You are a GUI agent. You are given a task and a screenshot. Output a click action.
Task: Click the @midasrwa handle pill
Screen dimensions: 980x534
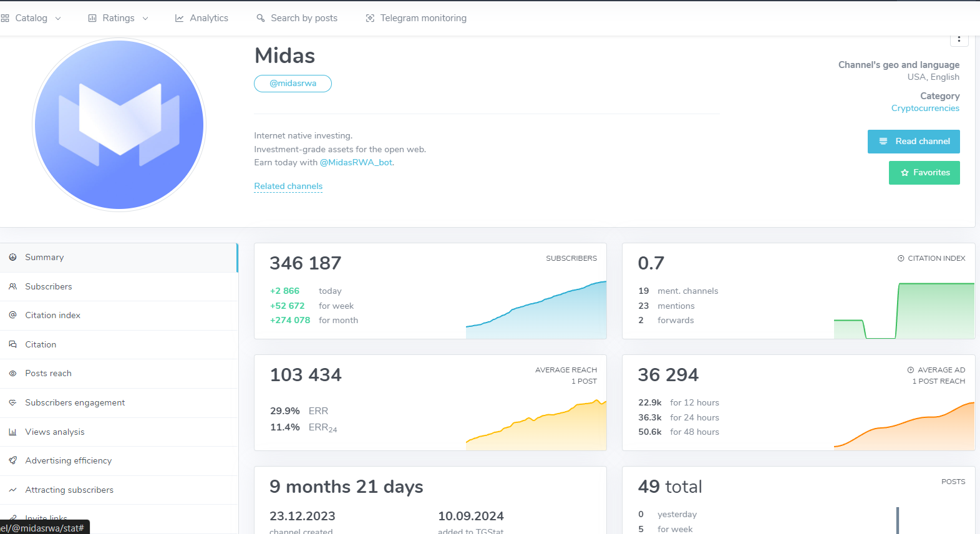(293, 84)
